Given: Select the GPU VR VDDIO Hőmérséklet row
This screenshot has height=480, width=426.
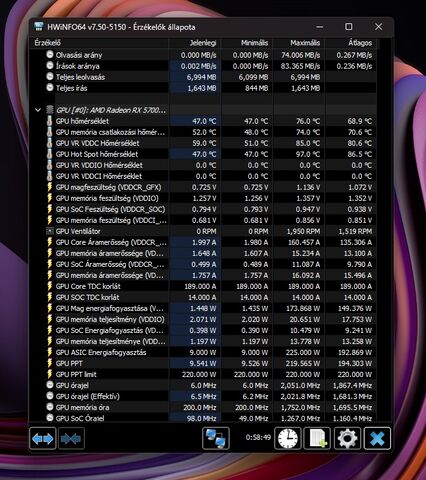Looking at the screenshot, I should (x=99, y=165).
